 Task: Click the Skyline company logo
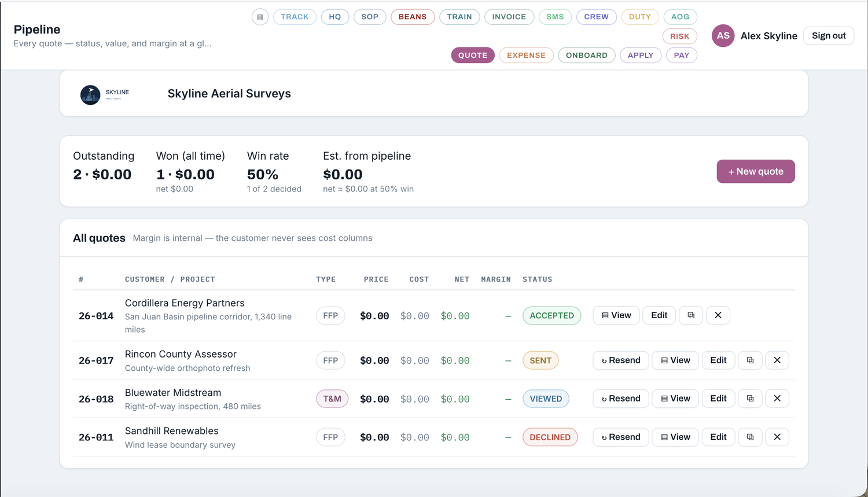click(x=105, y=94)
